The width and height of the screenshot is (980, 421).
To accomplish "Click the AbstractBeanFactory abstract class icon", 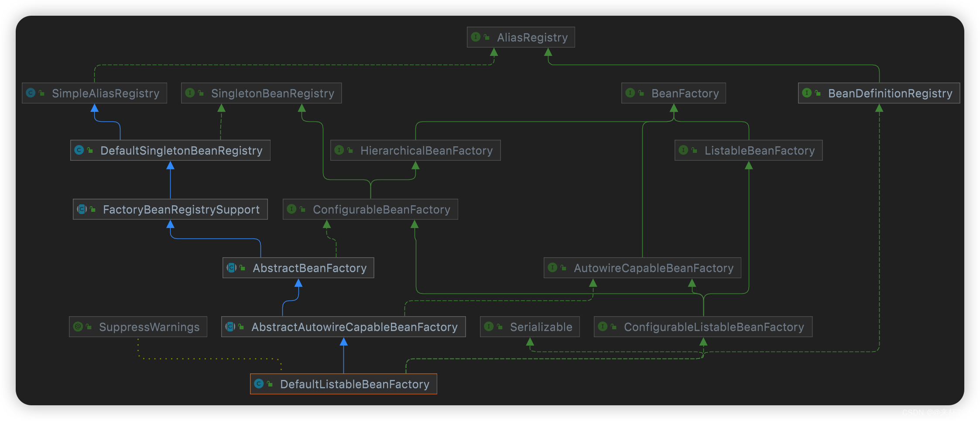I will pyautogui.click(x=231, y=268).
